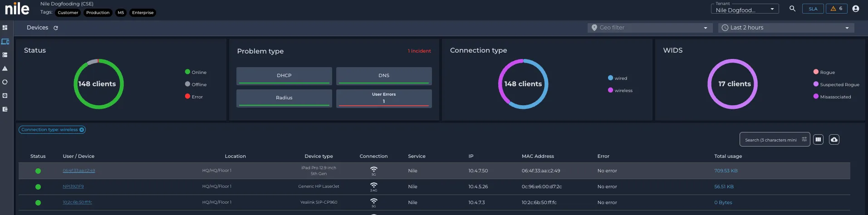
Task: Click the Enterprise tag
Action: 143,13
